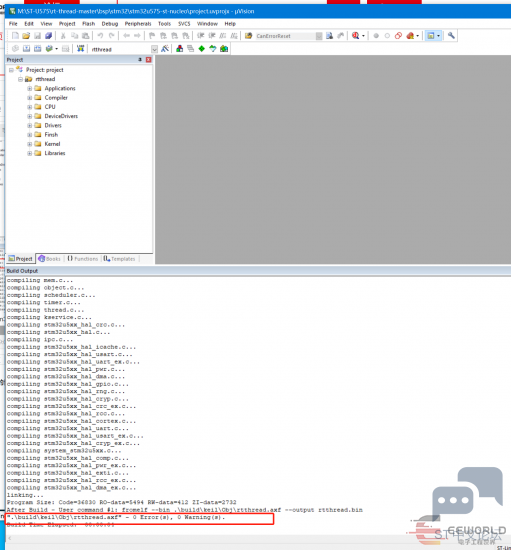Open the SVCS menu
The height and width of the screenshot is (550, 511).
[184, 24]
